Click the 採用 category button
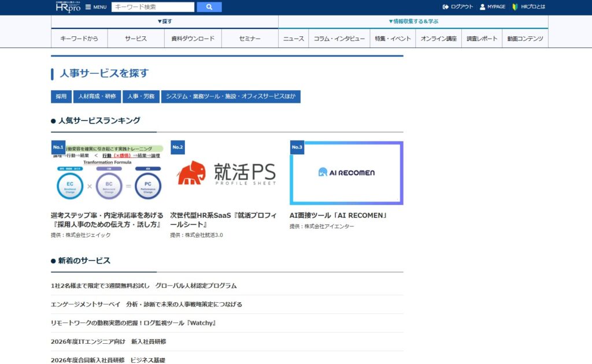Screen dimensions: 592x364 [61, 96]
